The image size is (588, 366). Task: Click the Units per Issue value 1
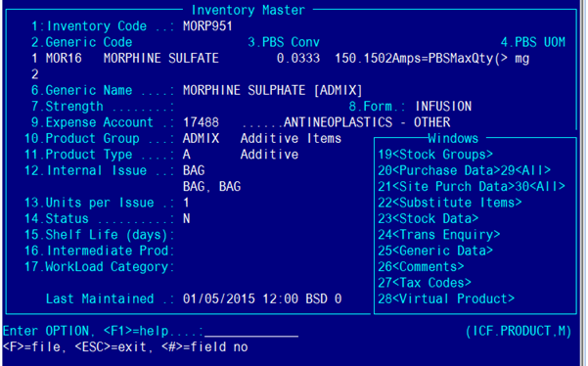pyautogui.click(x=186, y=203)
